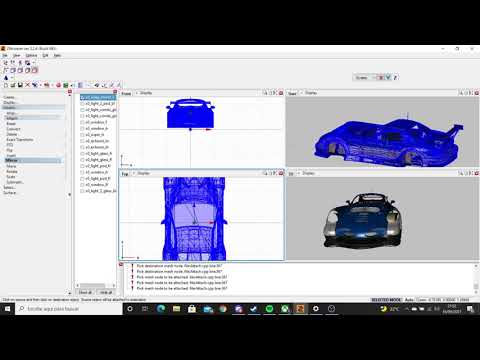Click the first icon in the top toolbar row
Viewport: 480px width, 360px height.
[6, 63]
